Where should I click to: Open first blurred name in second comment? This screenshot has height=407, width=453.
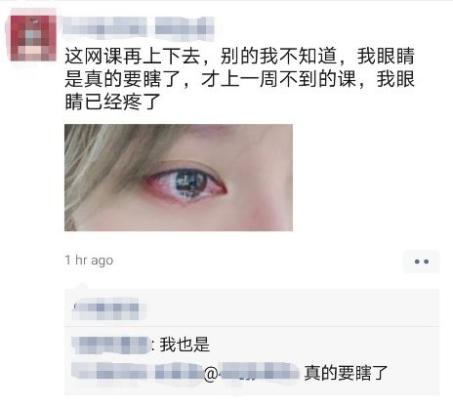[110, 372]
